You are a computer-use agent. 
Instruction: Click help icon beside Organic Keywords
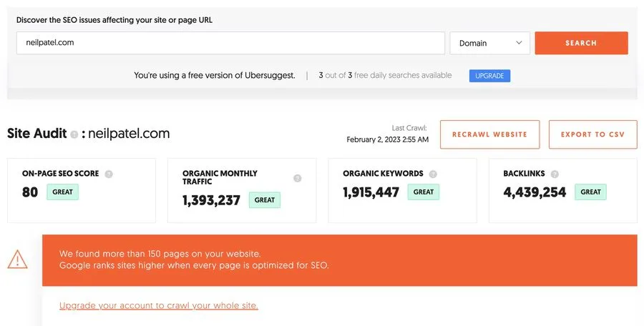[433, 174]
